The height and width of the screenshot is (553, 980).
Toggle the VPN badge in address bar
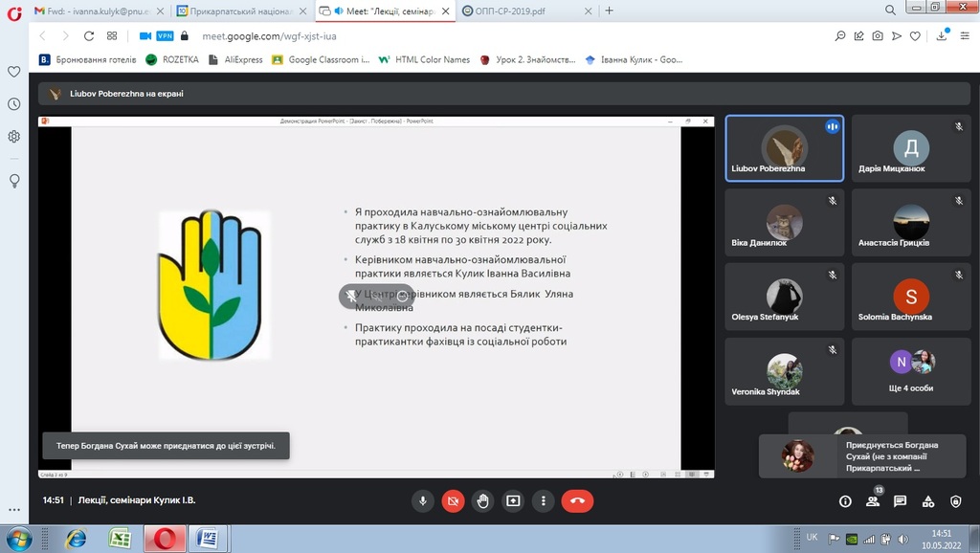pos(165,35)
